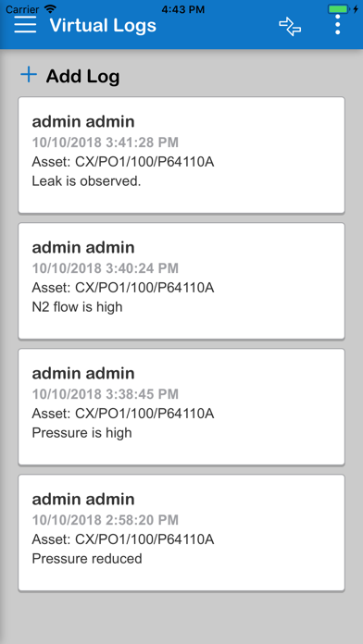Viewport: 363px width, 644px height.
Task: Tap timestamp 10/10/2018 3:40:24 PM
Action: [106, 268]
